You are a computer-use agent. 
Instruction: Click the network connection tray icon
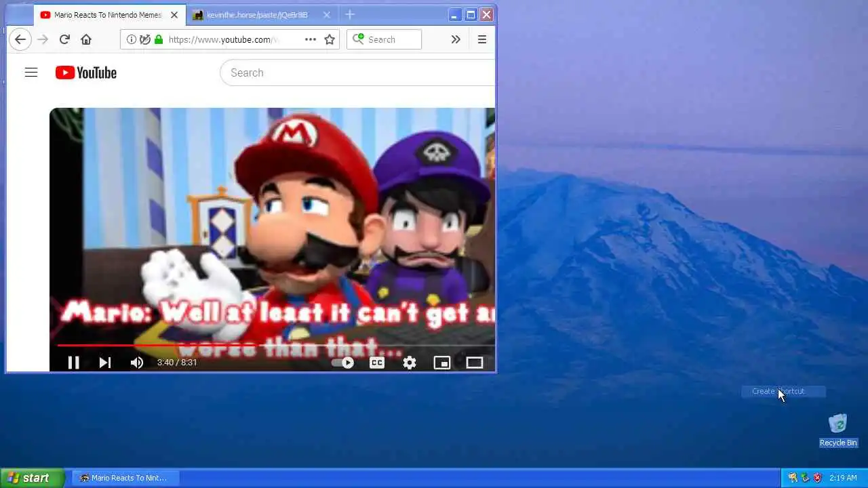(805, 478)
